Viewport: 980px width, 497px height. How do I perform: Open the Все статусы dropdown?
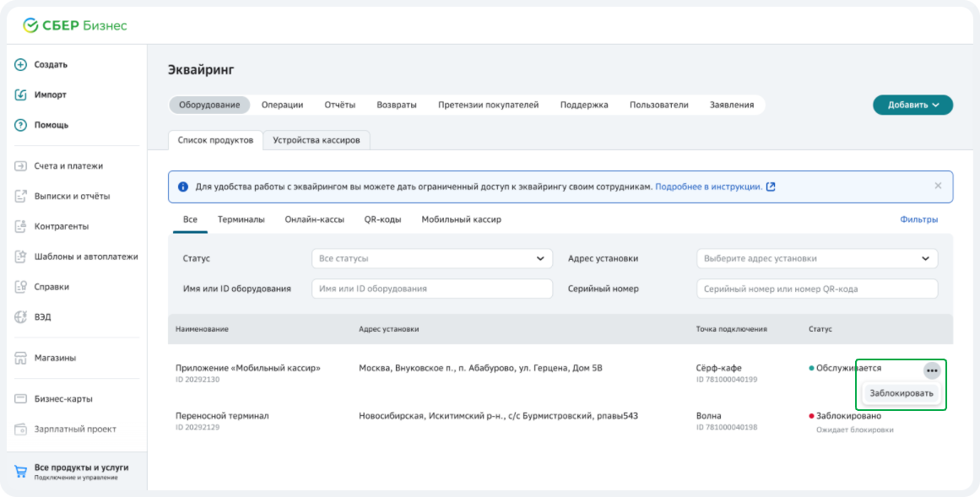tap(432, 257)
